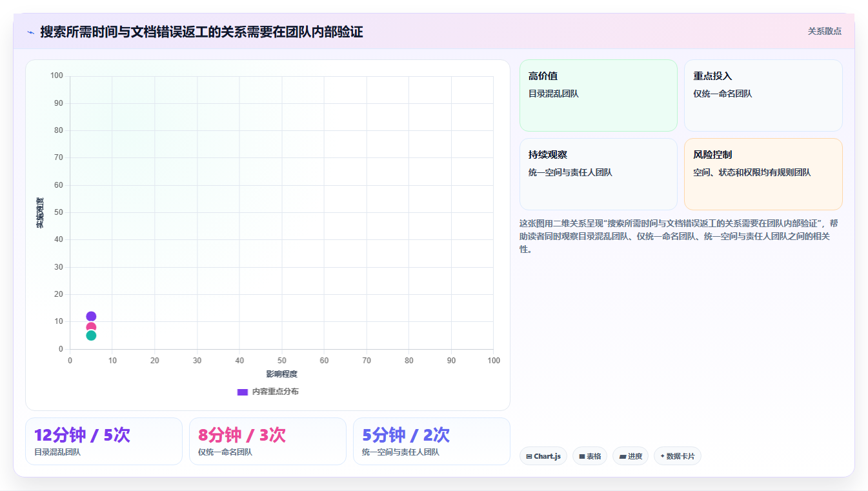868x491 pixels.
Task: Click the 内容重点分布 legend text
Action: point(276,392)
